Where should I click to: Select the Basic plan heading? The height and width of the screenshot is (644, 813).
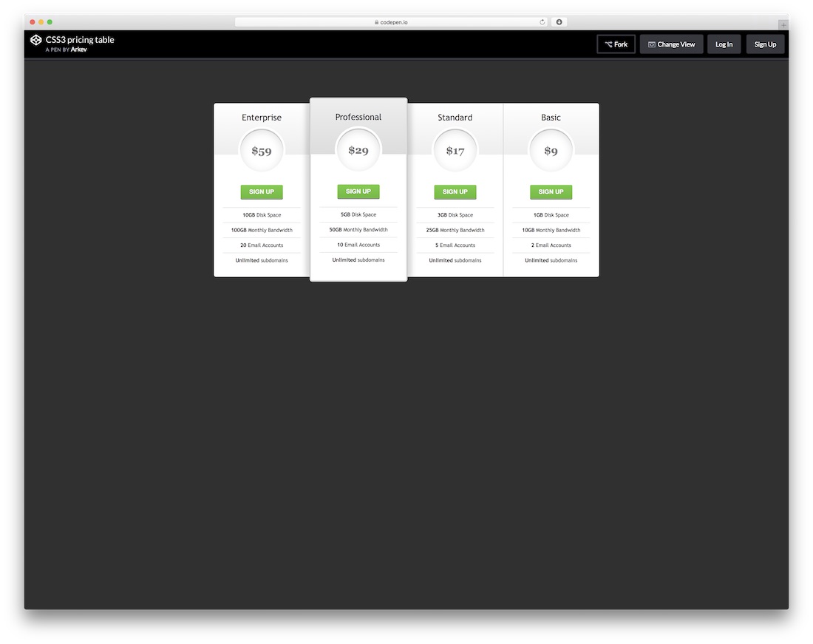coord(551,118)
